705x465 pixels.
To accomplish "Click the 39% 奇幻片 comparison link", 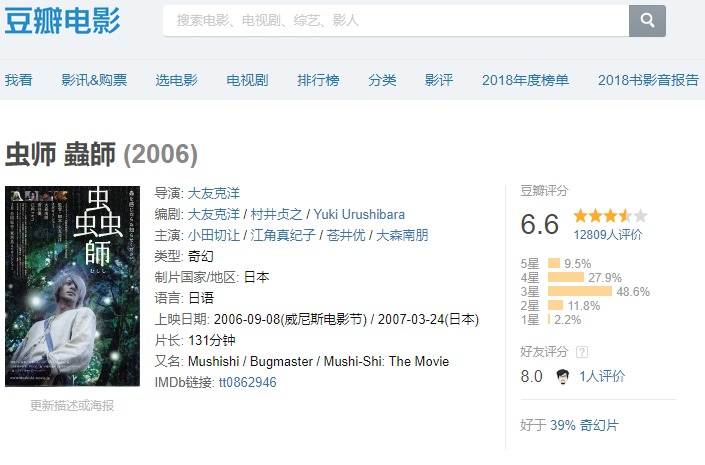I will point(584,425).
